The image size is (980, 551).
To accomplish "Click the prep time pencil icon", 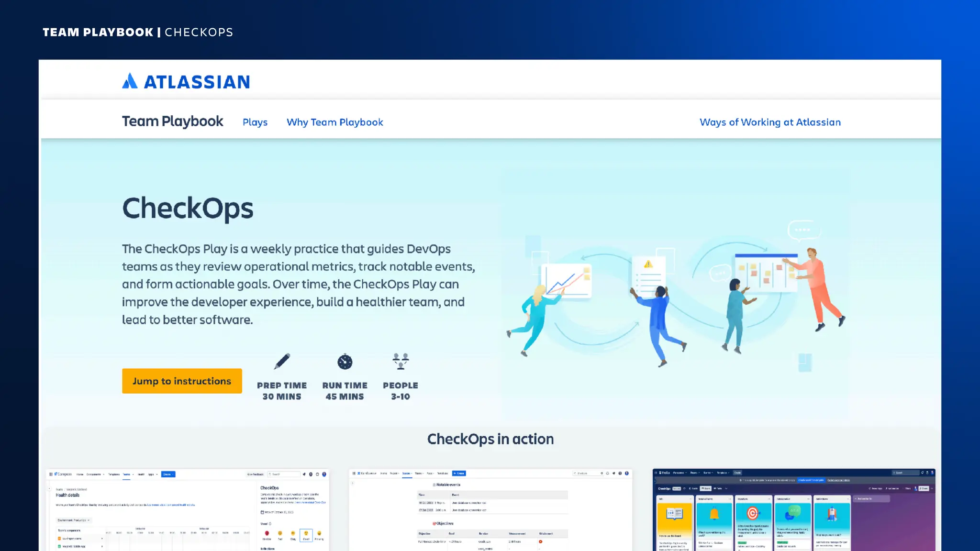I will point(282,362).
